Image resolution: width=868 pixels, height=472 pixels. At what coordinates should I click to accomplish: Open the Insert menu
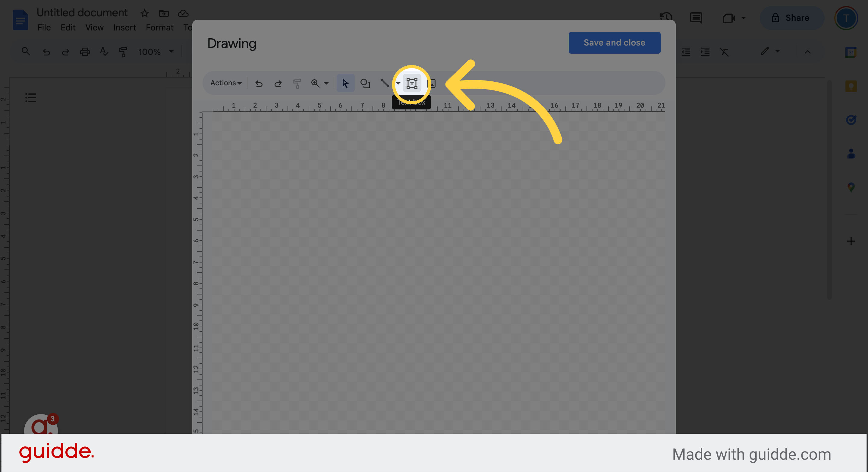[124, 27]
